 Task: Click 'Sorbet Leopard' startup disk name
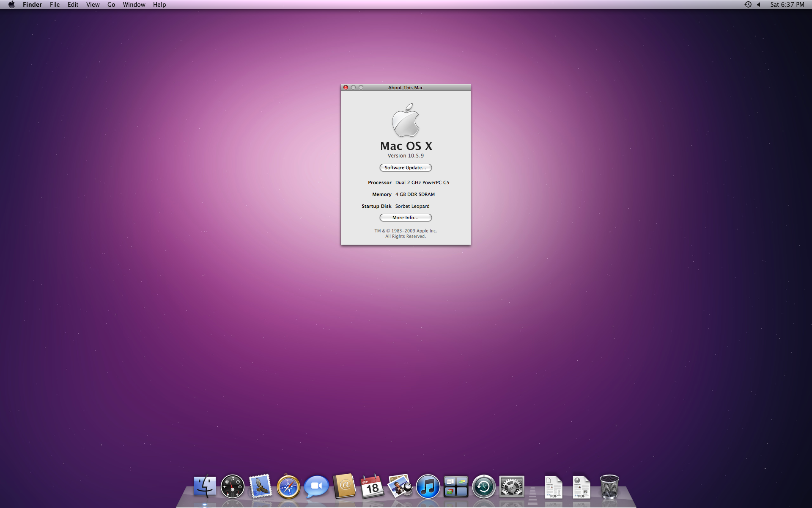pos(412,206)
